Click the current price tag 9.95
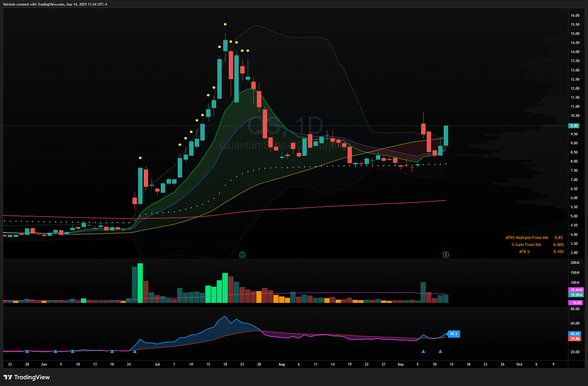588x386 pixels. 574,126
